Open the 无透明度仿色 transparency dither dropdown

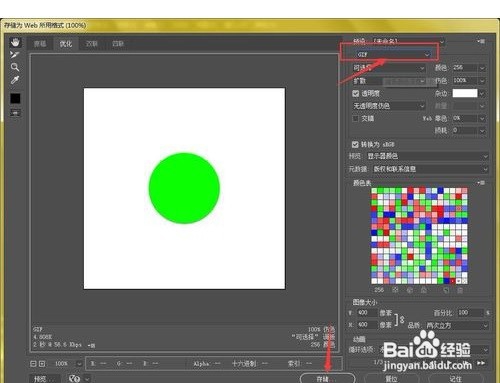[389, 106]
